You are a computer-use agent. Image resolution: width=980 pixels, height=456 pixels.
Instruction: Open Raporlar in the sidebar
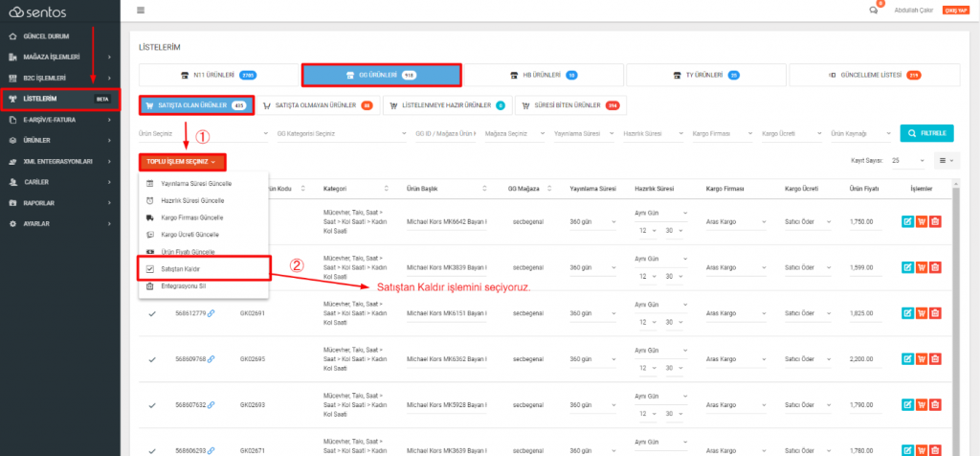pyautogui.click(x=59, y=202)
